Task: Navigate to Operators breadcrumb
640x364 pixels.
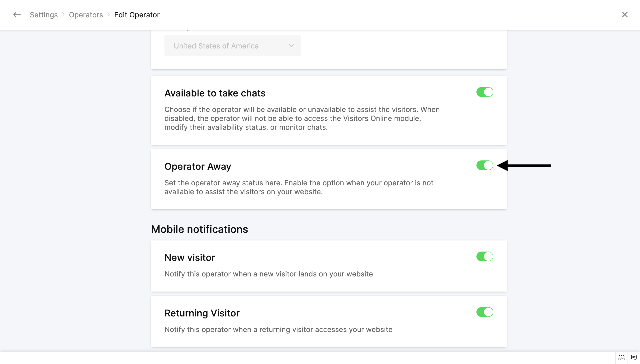Action: coord(86,15)
